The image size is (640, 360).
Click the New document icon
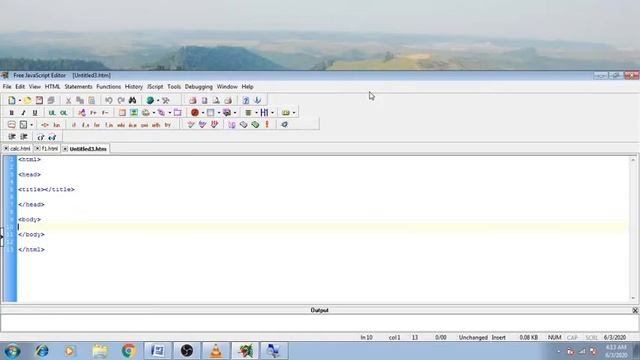pos(11,100)
